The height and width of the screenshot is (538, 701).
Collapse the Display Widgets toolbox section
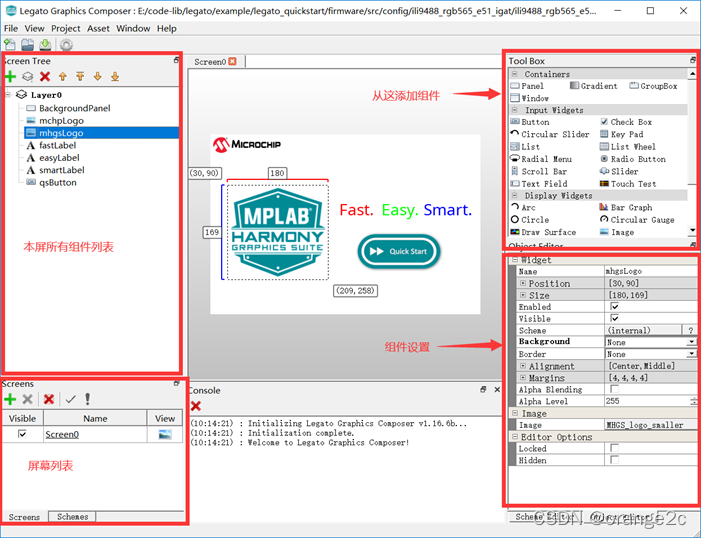click(x=515, y=195)
